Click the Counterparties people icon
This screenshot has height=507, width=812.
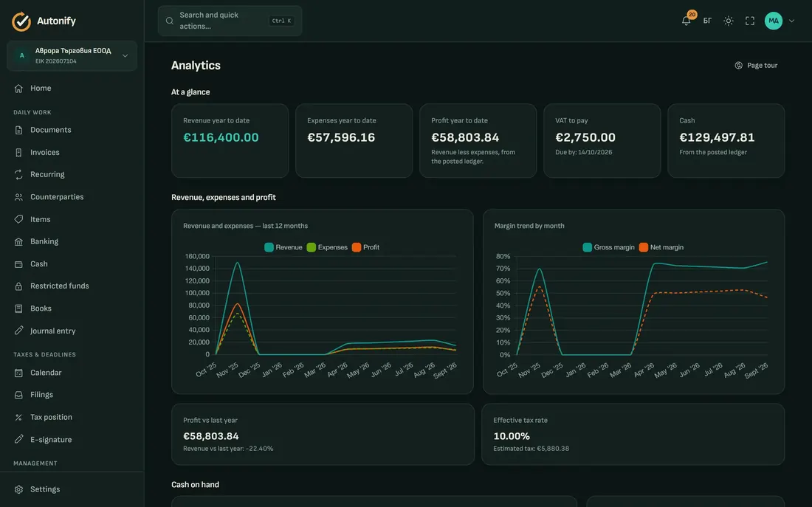[x=18, y=197]
